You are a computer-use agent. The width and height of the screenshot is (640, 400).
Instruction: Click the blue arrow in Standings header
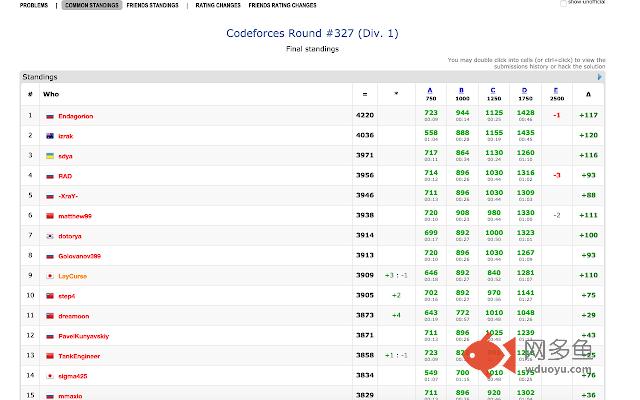pos(600,77)
